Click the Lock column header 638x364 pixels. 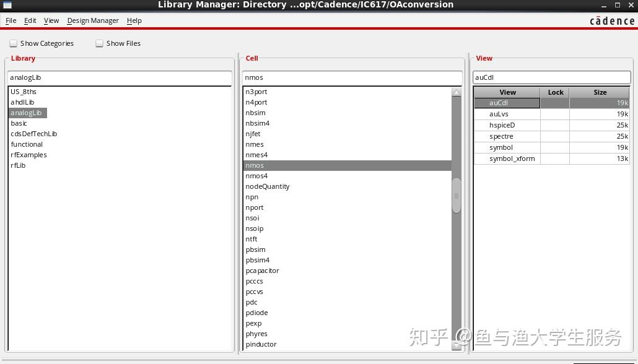click(x=555, y=92)
